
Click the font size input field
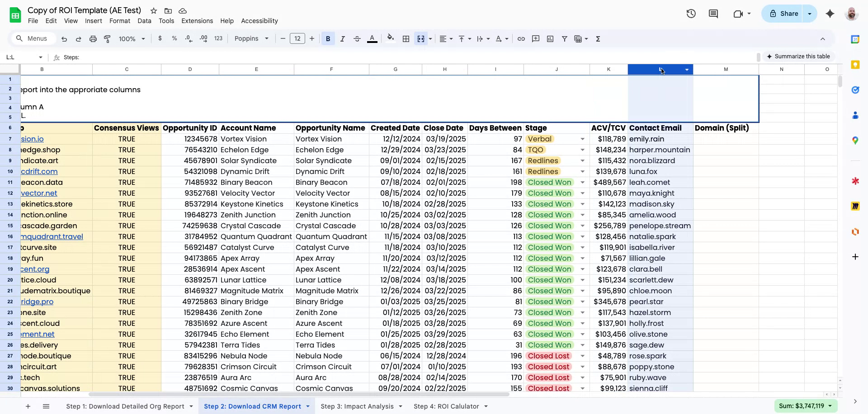tap(297, 39)
